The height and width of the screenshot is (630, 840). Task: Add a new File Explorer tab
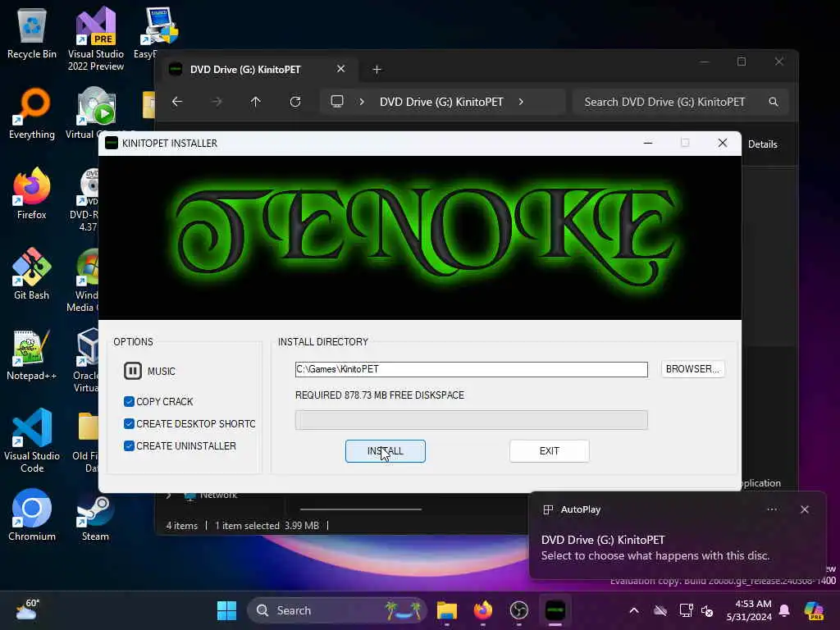[x=377, y=70]
